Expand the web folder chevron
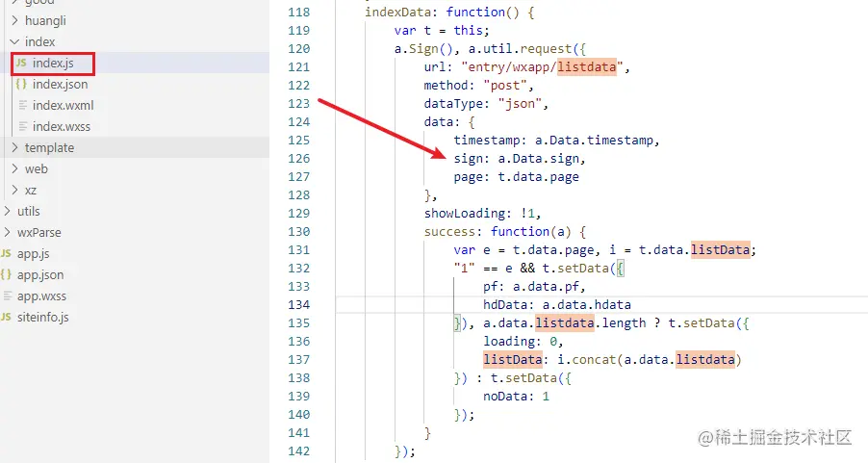 pos(15,168)
